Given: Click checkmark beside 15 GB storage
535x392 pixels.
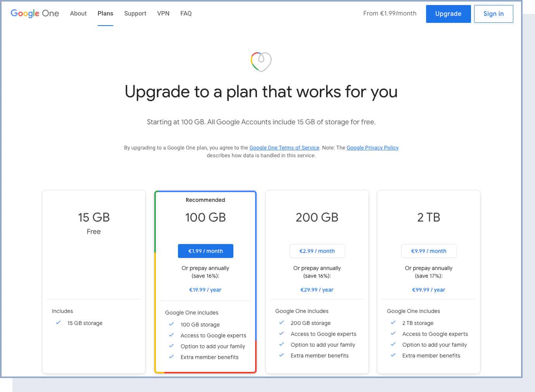Looking at the screenshot, I should click(x=58, y=322).
